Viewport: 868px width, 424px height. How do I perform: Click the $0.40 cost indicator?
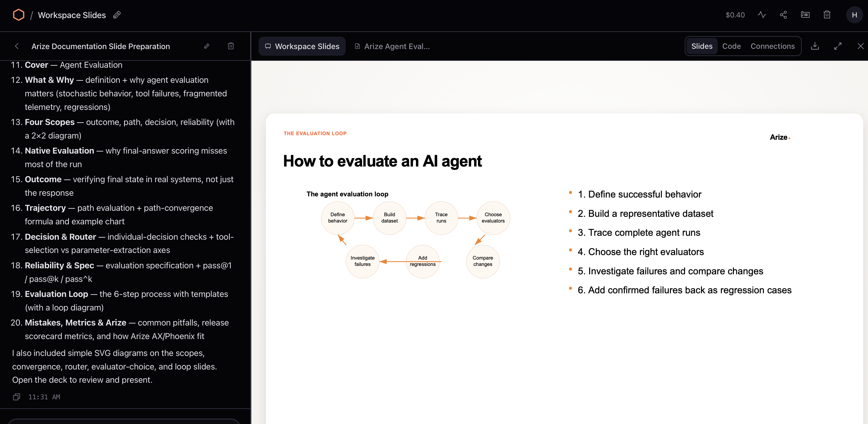(735, 15)
